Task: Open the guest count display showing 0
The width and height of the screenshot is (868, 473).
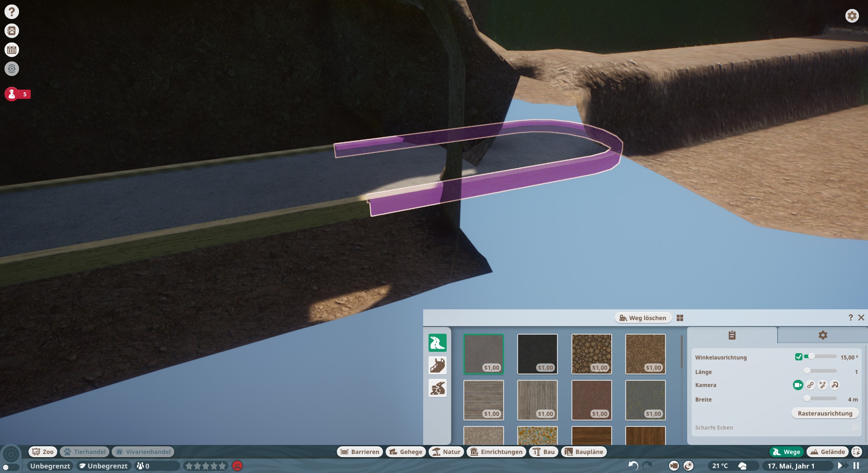Action: click(x=156, y=466)
